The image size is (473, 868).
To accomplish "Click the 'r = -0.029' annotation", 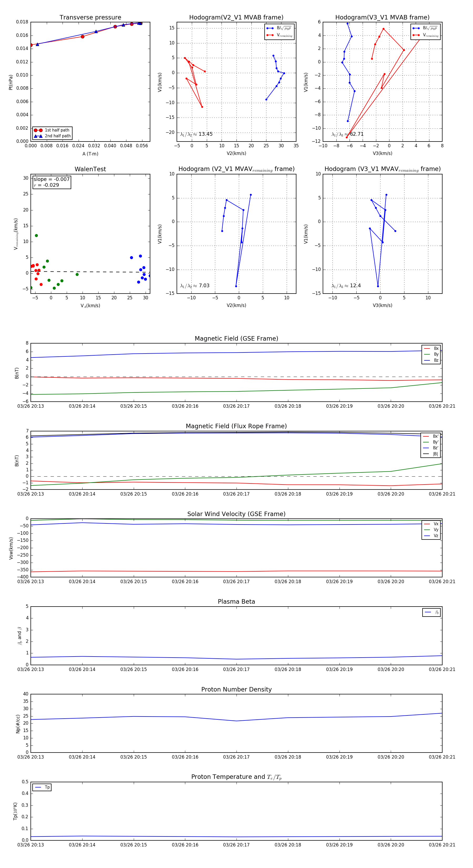I will click(47, 185).
